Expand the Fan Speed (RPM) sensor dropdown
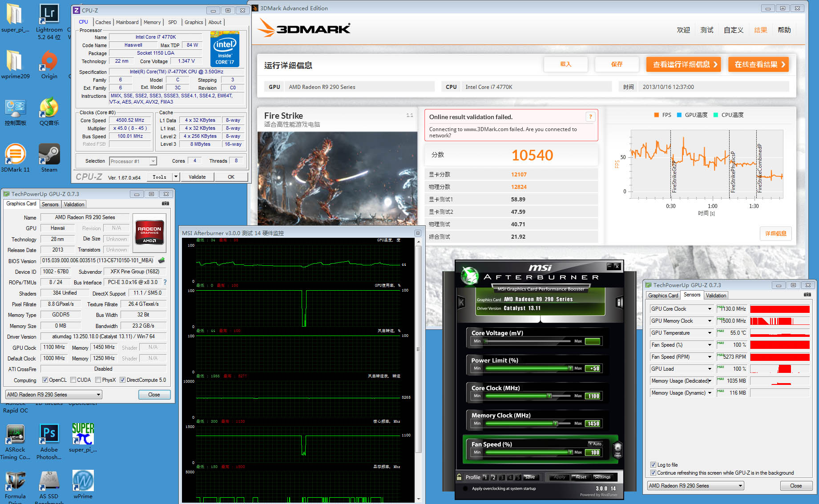 coord(710,357)
